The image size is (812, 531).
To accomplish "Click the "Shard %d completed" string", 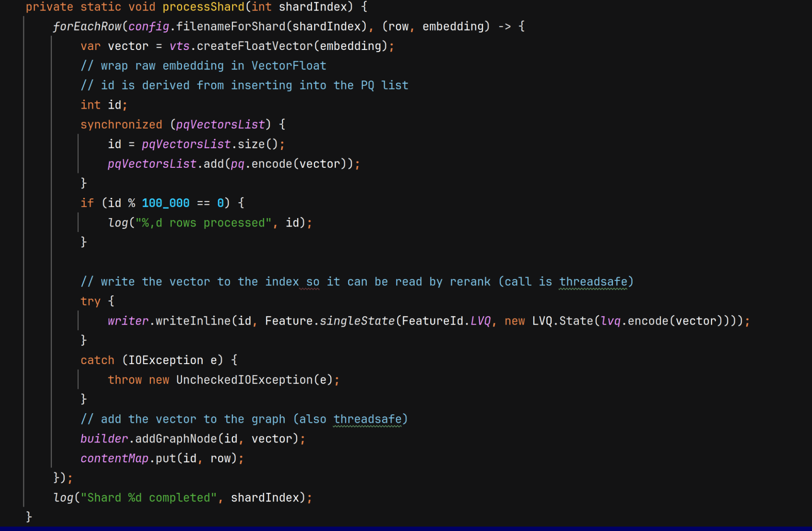I will click(x=148, y=498).
